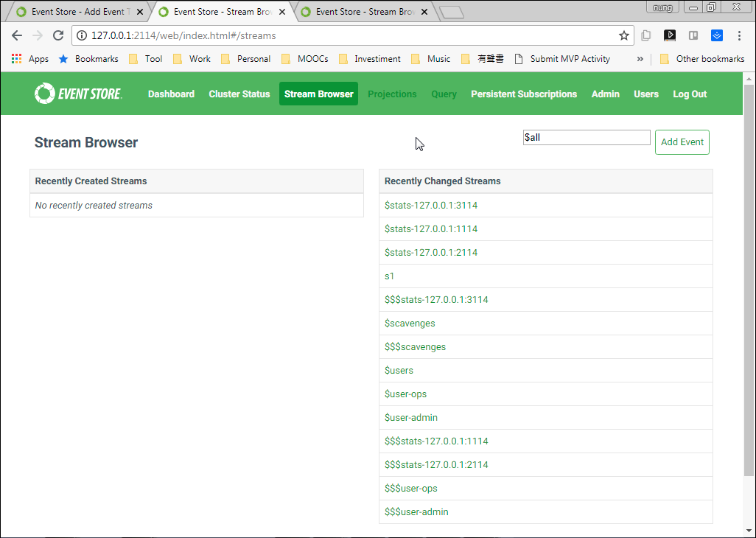756x538 pixels.
Task: Focus the $all stream name field
Action: tap(587, 137)
